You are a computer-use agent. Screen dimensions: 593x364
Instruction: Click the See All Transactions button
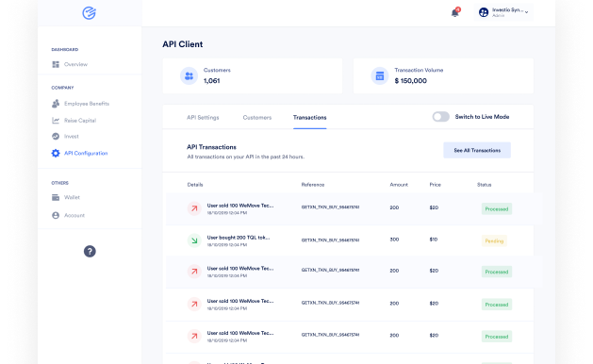(477, 150)
